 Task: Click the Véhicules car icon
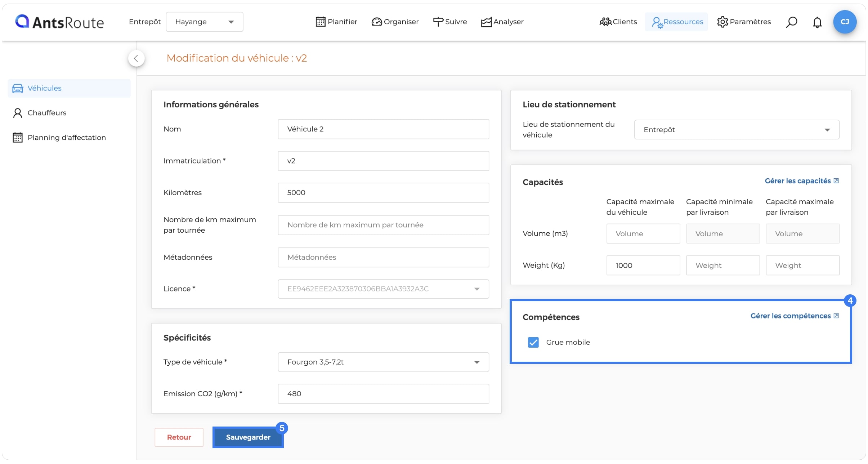click(x=18, y=88)
